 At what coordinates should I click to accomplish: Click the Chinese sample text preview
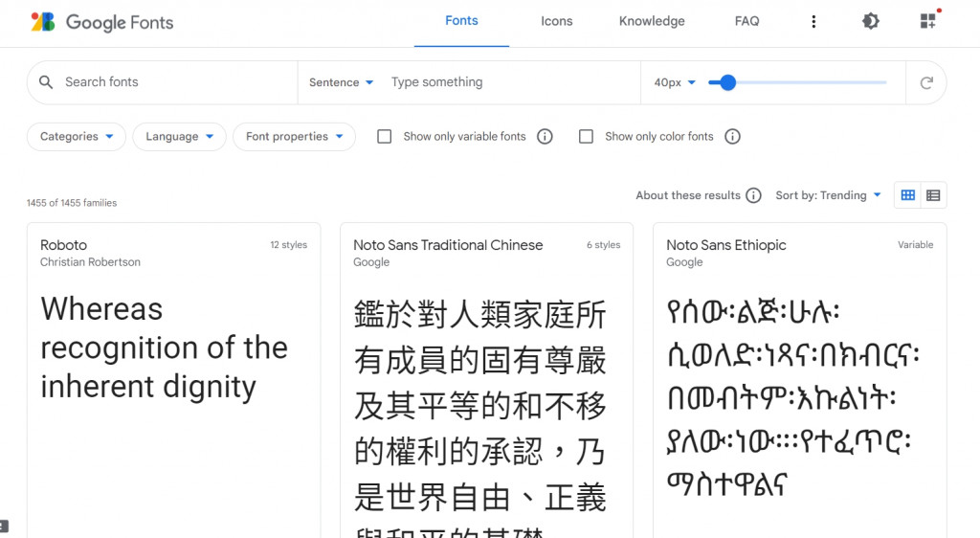pos(480,415)
